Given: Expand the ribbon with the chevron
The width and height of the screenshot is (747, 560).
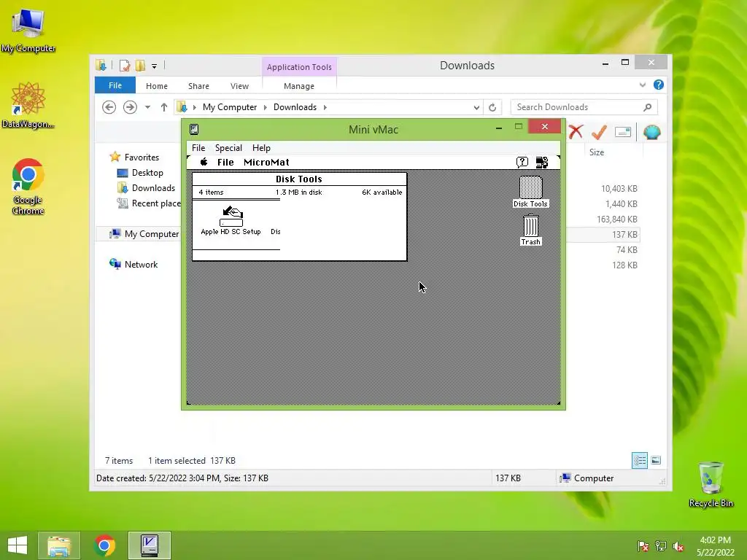Looking at the screenshot, I should tap(642, 85).
